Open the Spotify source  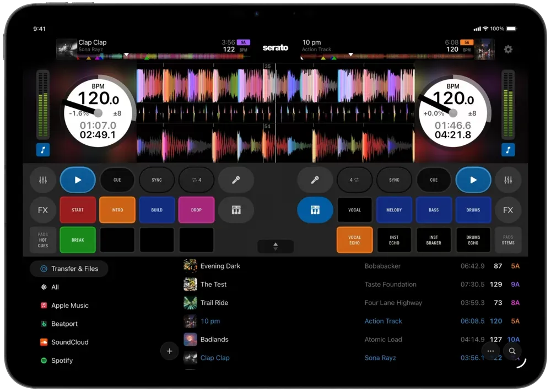57,361
